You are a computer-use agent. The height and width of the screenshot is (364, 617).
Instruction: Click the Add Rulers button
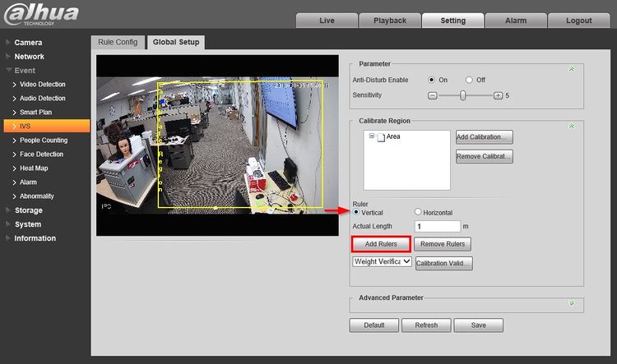pos(381,244)
